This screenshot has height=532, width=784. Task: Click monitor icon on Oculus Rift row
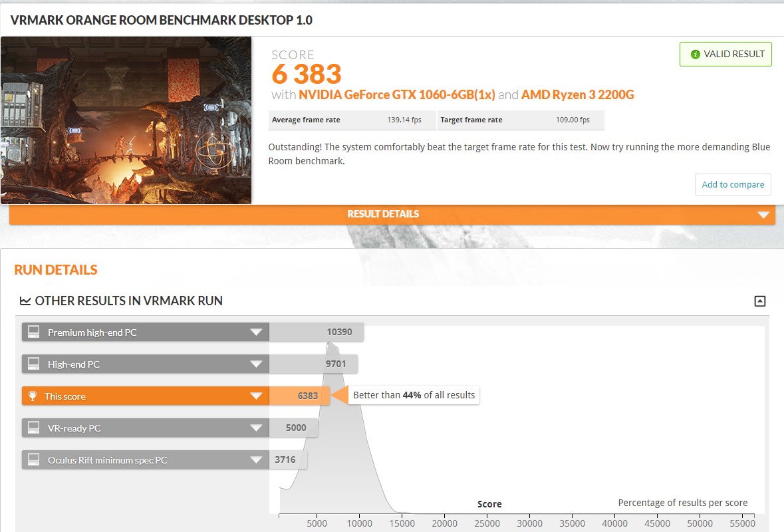tap(33, 460)
